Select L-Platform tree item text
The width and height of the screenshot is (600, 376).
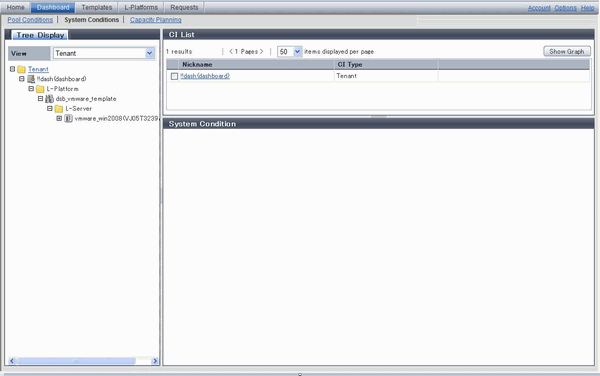pos(63,89)
